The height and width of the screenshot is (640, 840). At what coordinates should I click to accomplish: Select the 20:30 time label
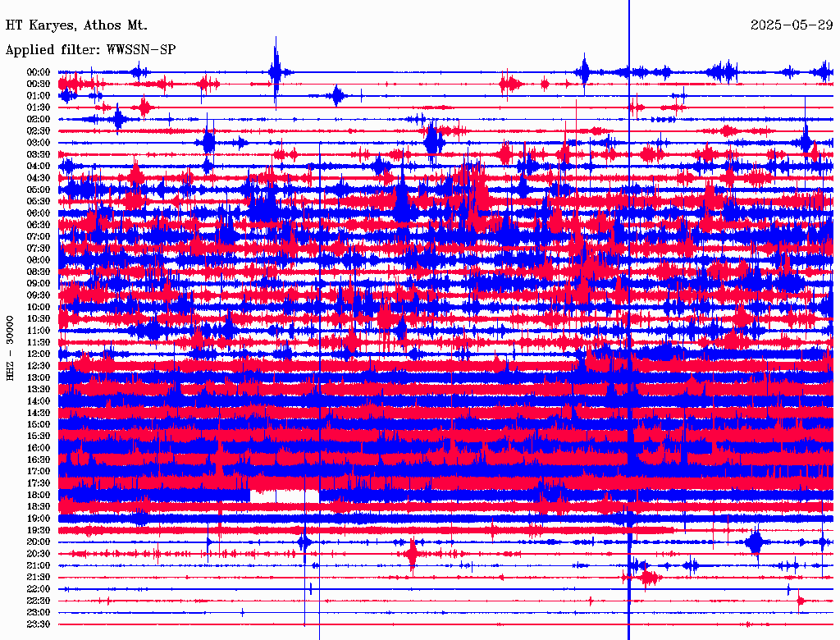coord(39,554)
